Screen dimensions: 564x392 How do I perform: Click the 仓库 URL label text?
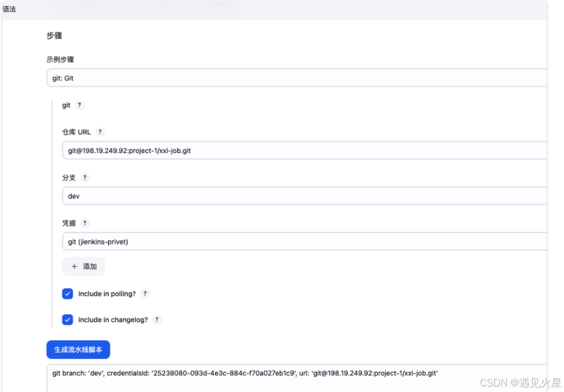coord(76,132)
